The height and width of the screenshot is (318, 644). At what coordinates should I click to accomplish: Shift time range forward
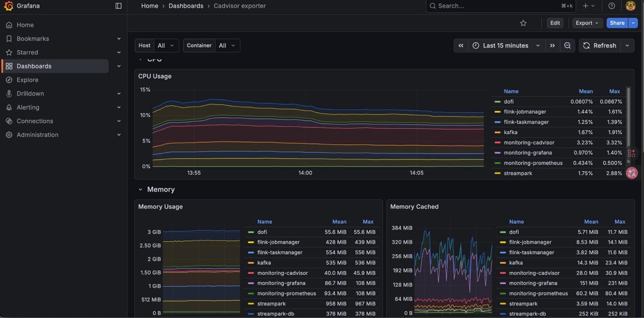point(552,46)
